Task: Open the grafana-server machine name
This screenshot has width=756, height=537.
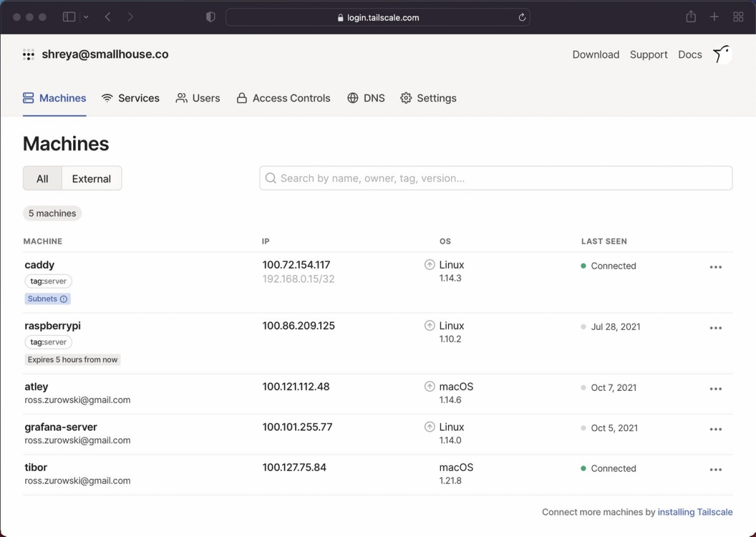Action: click(61, 427)
